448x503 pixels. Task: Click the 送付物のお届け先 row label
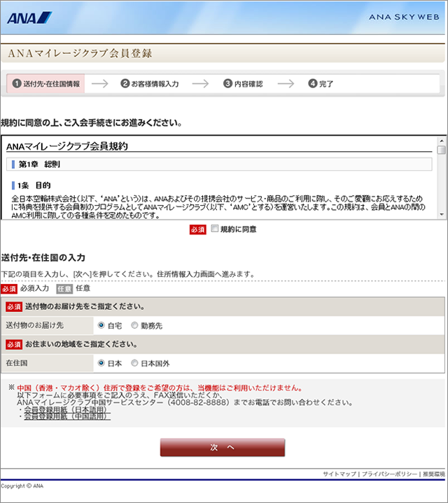click(x=35, y=325)
